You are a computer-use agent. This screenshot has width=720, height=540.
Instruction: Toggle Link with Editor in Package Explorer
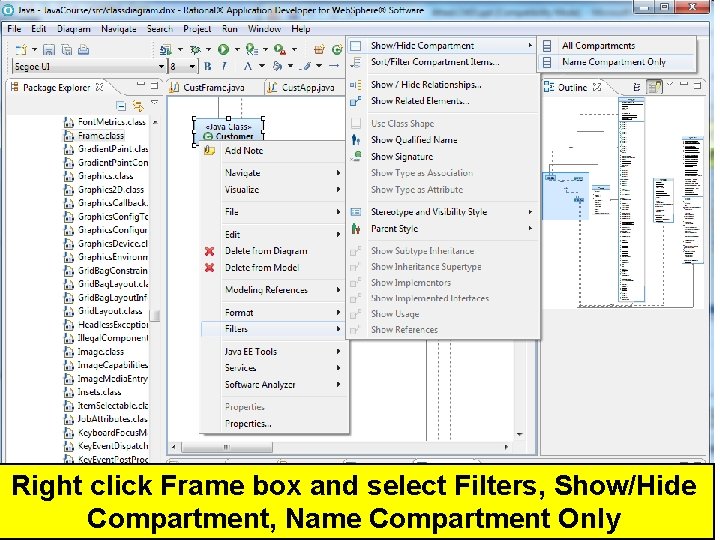(138, 106)
